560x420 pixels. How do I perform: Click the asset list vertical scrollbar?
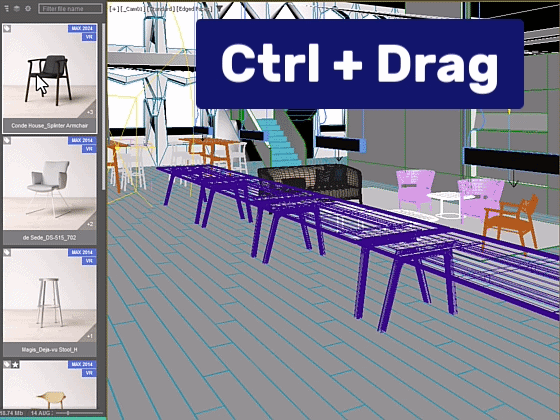104,107
